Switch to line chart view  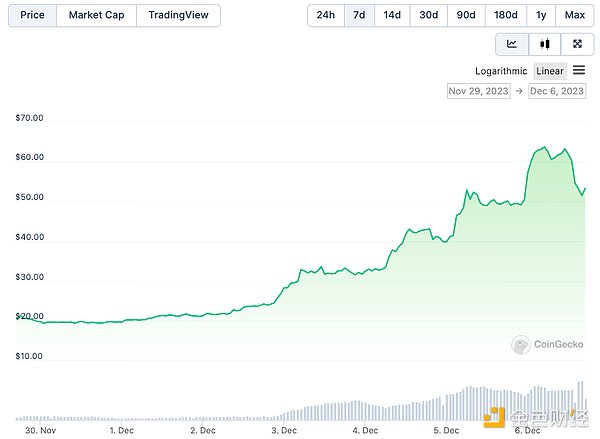pos(512,44)
